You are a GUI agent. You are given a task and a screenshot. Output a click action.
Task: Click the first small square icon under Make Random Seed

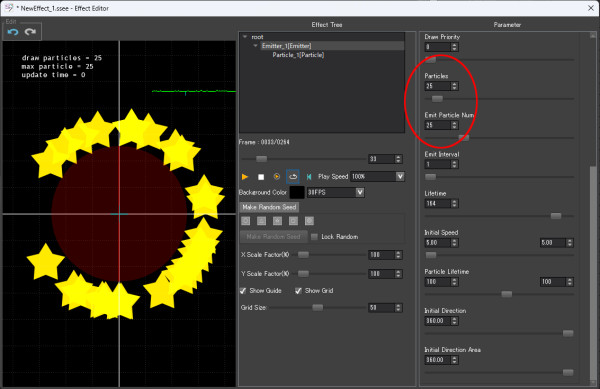point(246,221)
